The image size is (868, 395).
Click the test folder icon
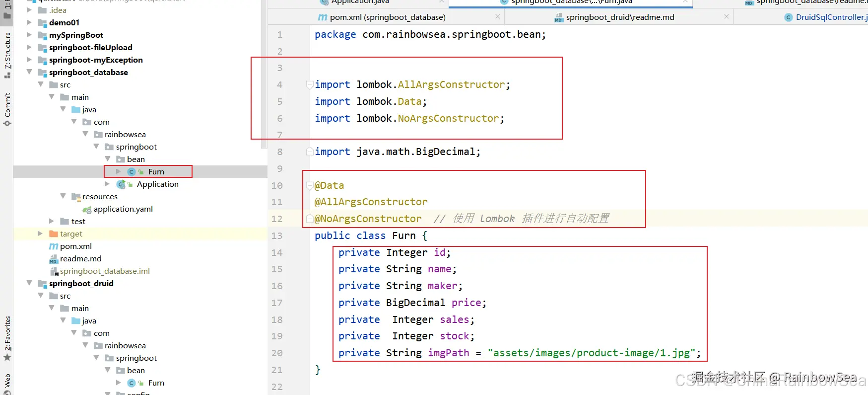pyautogui.click(x=65, y=221)
